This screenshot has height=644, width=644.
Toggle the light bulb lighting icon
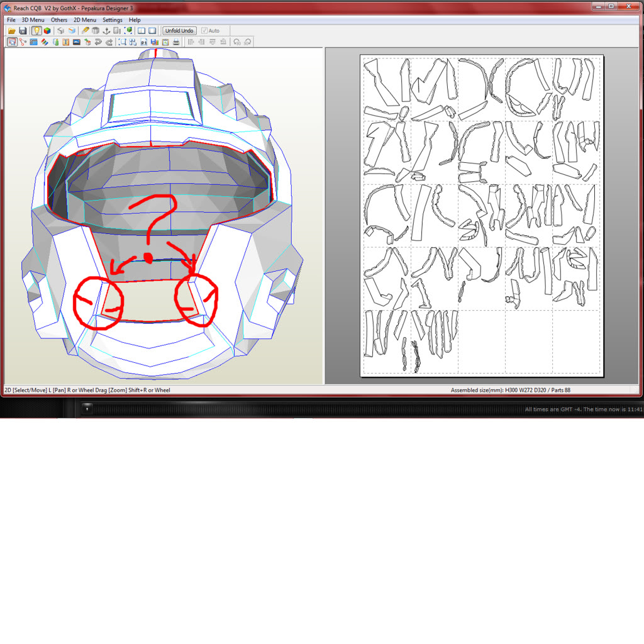point(36,31)
